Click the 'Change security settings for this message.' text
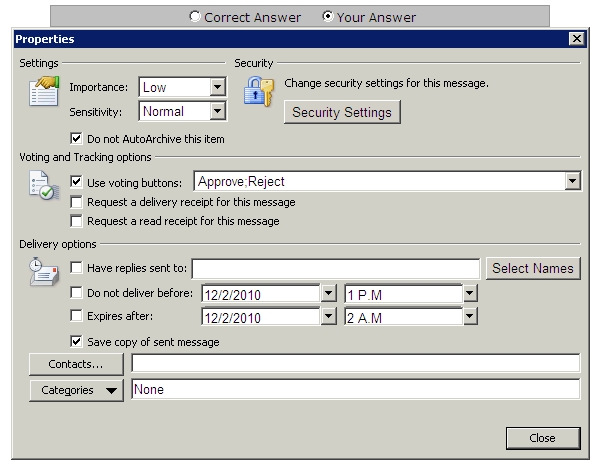The width and height of the screenshot is (604, 469). tap(386, 83)
